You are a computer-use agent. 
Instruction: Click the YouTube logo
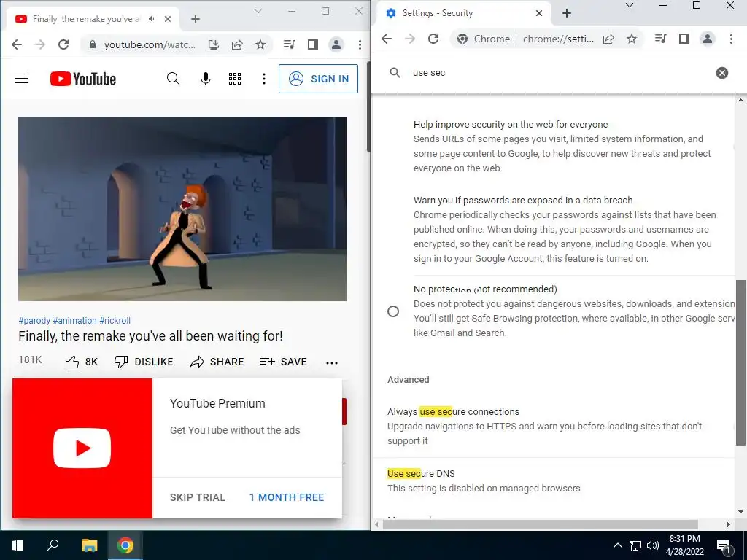click(x=83, y=79)
